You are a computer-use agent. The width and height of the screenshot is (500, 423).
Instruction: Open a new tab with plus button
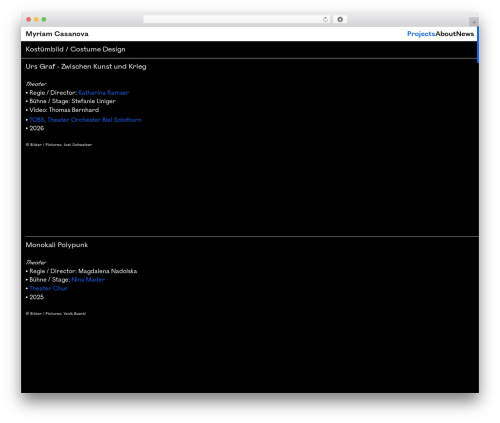pos(474,22)
